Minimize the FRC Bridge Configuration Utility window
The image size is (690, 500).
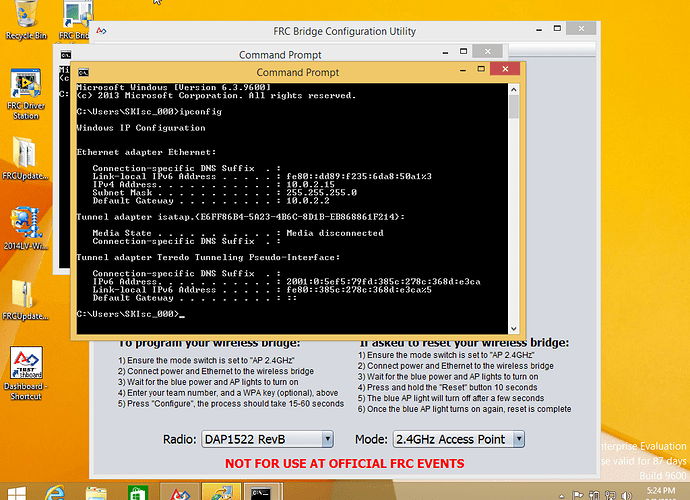tap(539, 29)
